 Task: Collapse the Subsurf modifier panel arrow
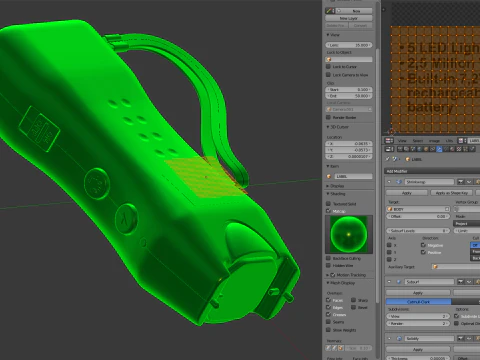(x=389, y=282)
